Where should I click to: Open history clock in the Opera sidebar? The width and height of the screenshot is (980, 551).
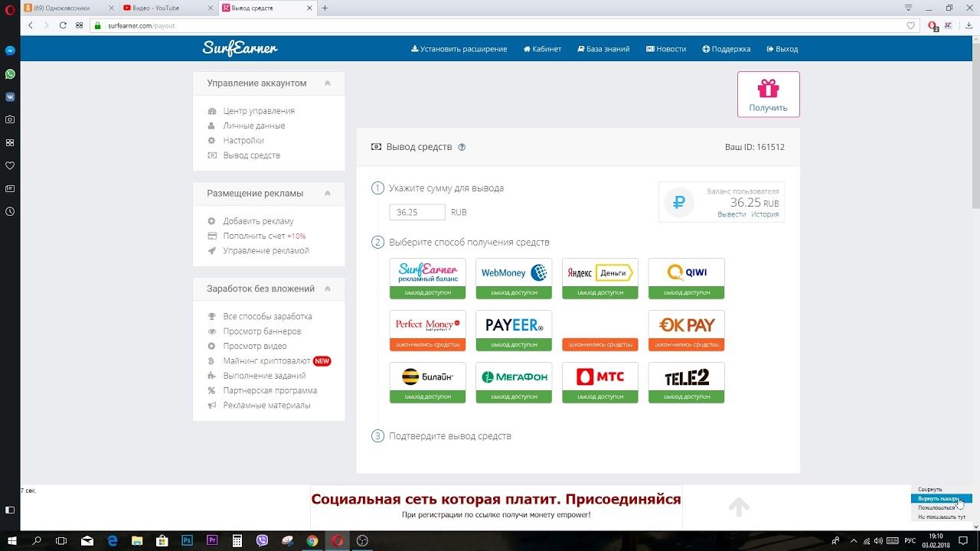click(10, 211)
